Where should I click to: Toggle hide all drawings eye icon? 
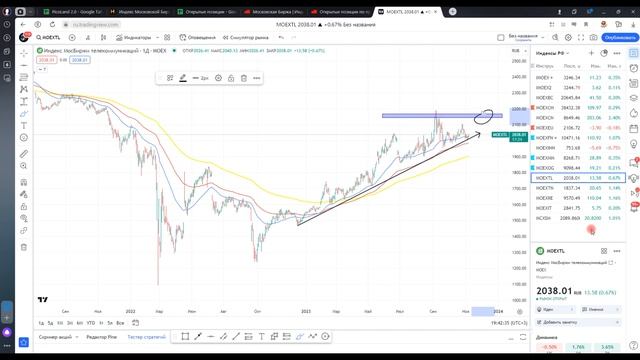tap(24, 219)
